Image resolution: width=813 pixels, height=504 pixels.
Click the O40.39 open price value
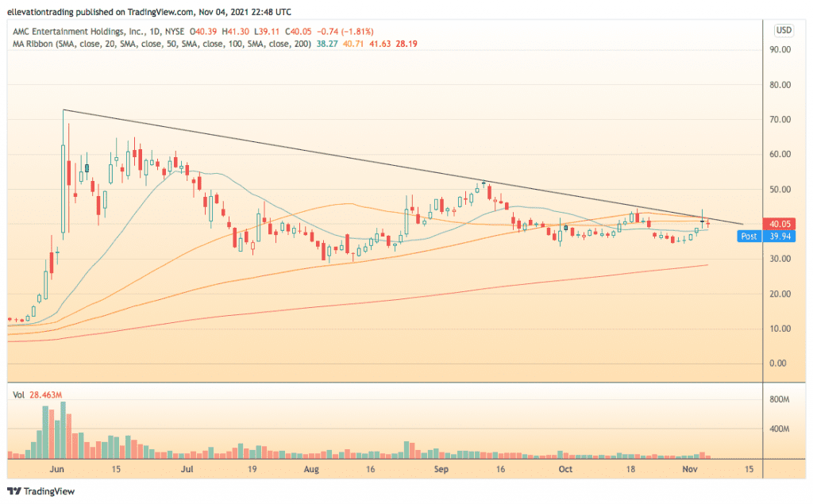[x=203, y=32]
